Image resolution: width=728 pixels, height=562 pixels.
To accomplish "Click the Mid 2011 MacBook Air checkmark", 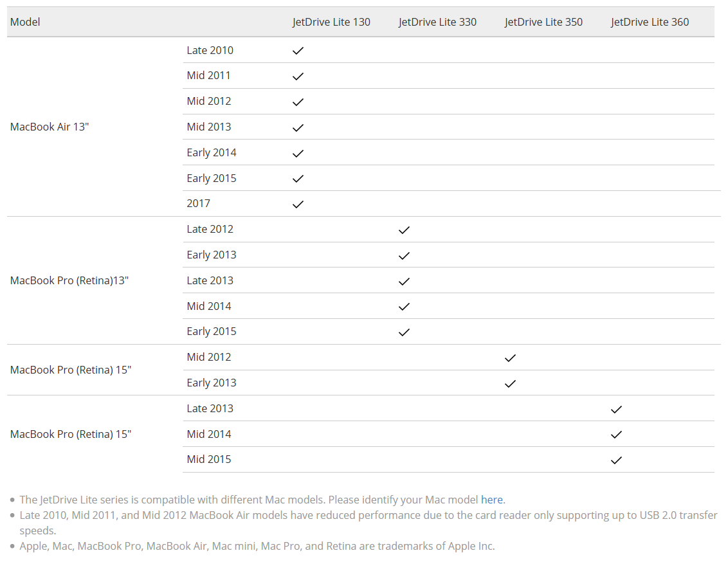I will tap(298, 76).
